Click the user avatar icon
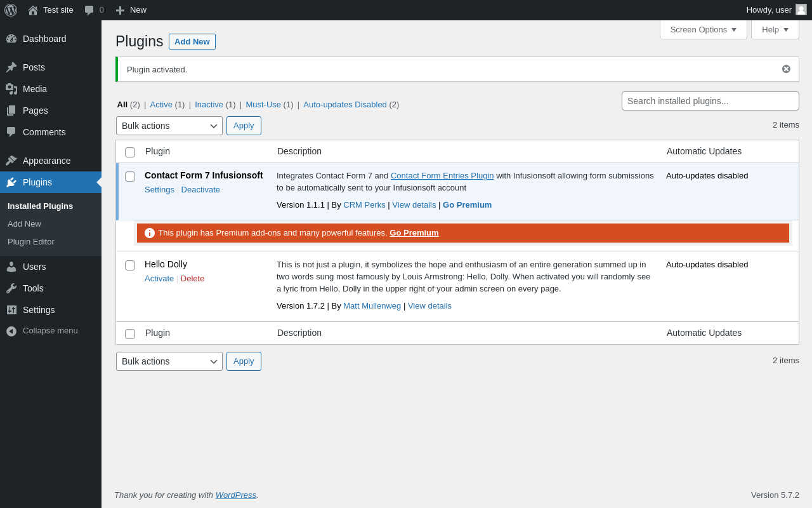Image resolution: width=812 pixels, height=508 pixels. pyautogui.click(x=801, y=10)
